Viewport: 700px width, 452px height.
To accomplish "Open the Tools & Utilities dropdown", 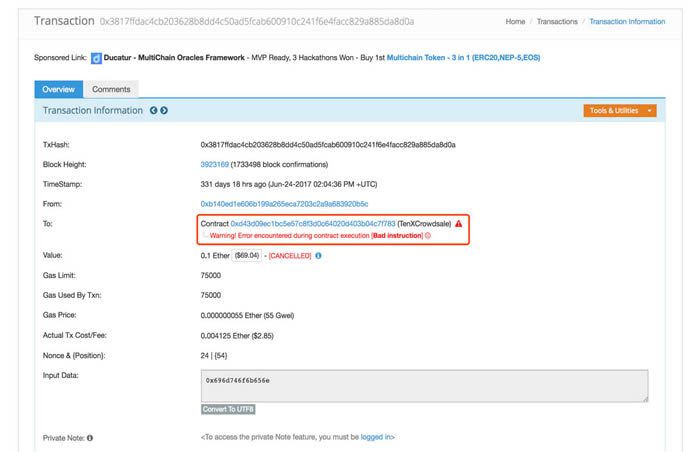I will click(x=620, y=110).
